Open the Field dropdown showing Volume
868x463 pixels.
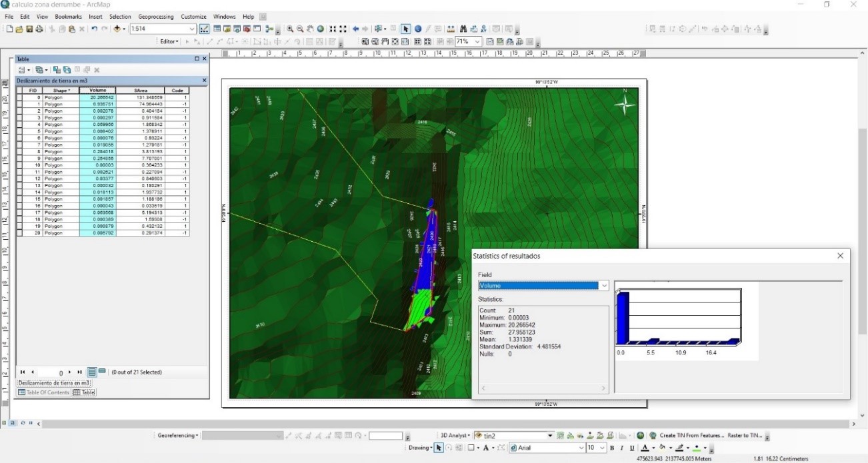[x=604, y=286]
